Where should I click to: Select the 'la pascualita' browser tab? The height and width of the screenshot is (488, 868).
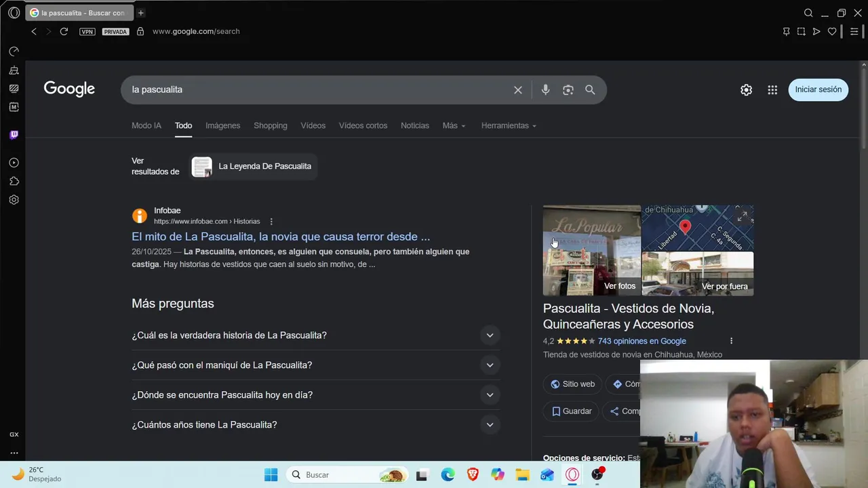[x=79, y=13]
